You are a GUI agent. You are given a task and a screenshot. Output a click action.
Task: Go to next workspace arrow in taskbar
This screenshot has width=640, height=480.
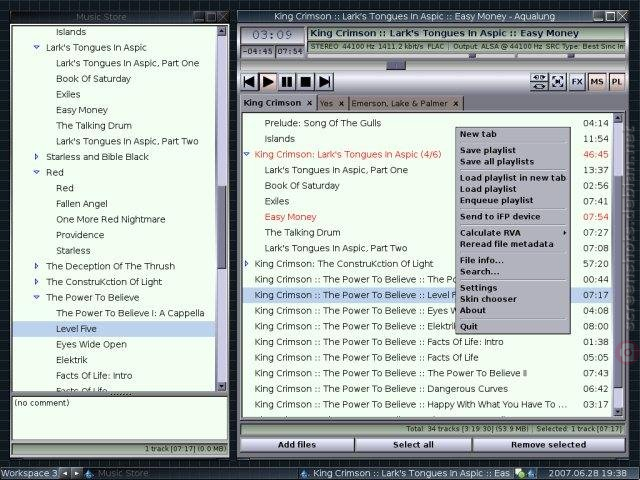(76, 473)
